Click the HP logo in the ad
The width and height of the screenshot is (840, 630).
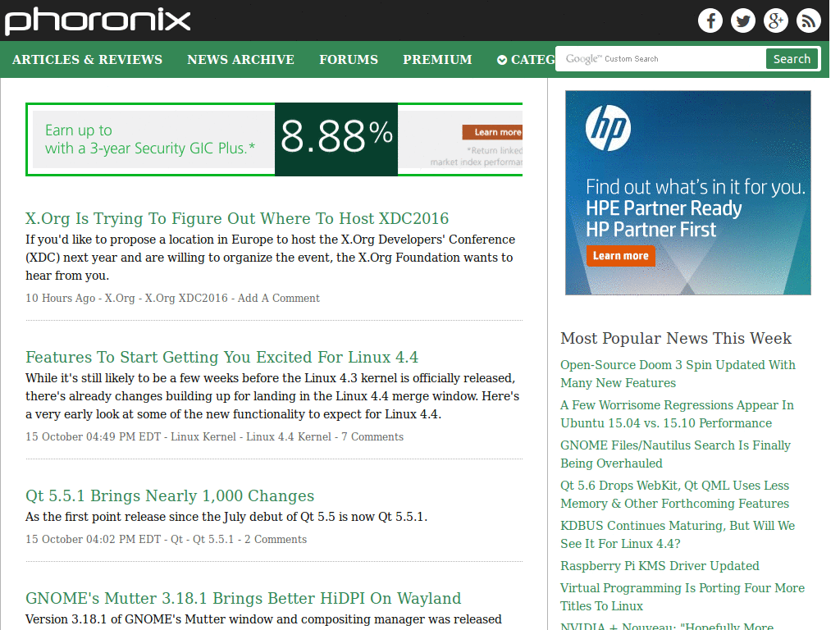[x=608, y=128]
